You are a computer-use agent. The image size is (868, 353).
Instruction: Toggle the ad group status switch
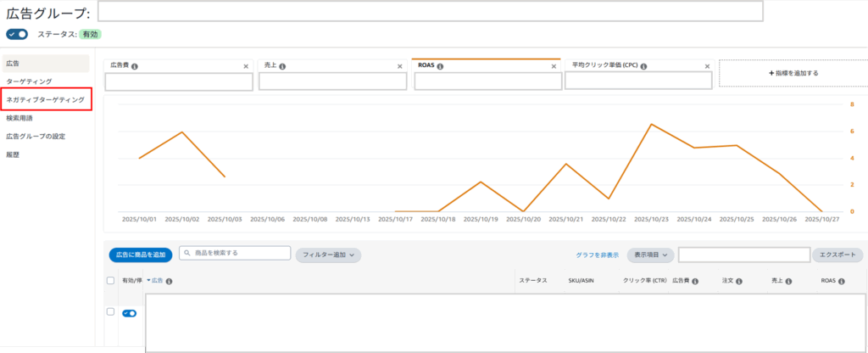tap(17, 34)
